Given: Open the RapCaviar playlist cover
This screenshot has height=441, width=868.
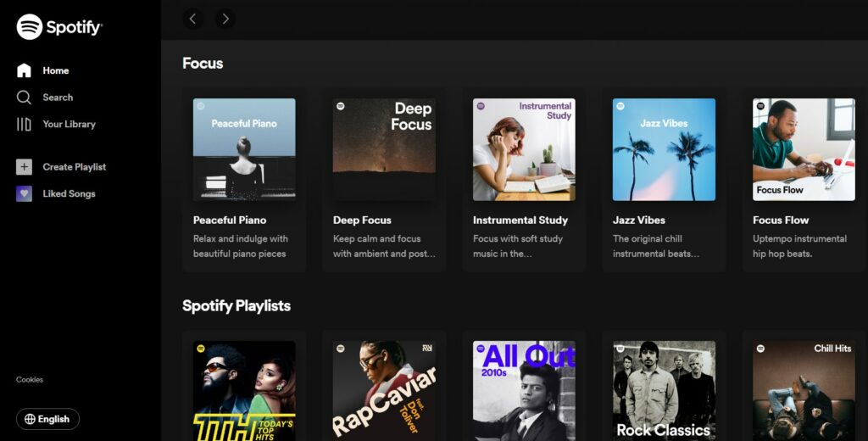Looking at the screenshot, I should [x=384, y=391].
